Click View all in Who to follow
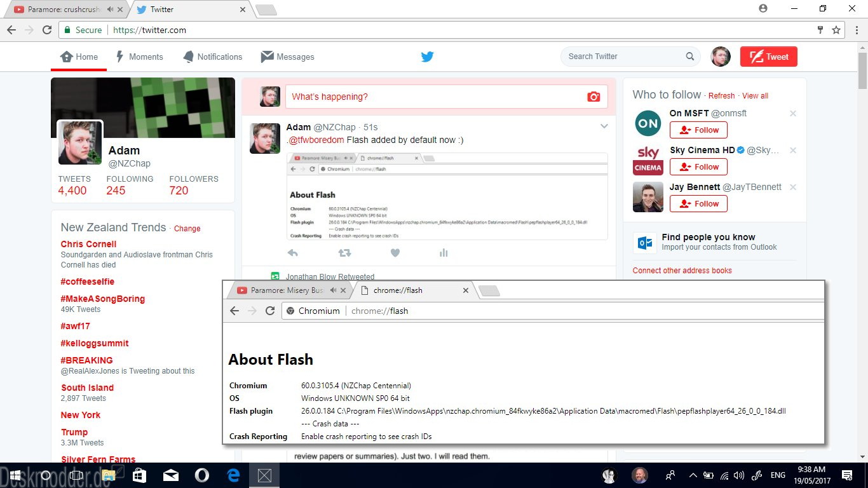Screen dimensions: 868x488 [x=755, y=96]
